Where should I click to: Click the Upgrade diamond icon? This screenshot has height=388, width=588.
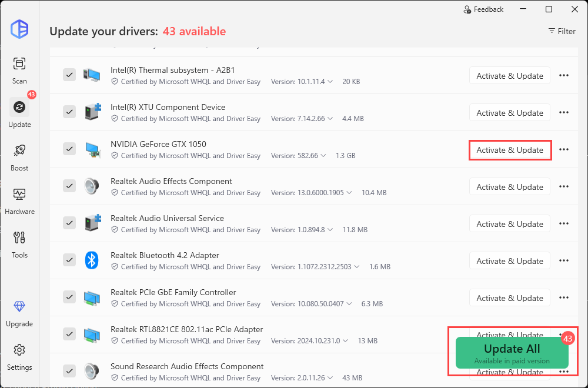pos(19,306)
